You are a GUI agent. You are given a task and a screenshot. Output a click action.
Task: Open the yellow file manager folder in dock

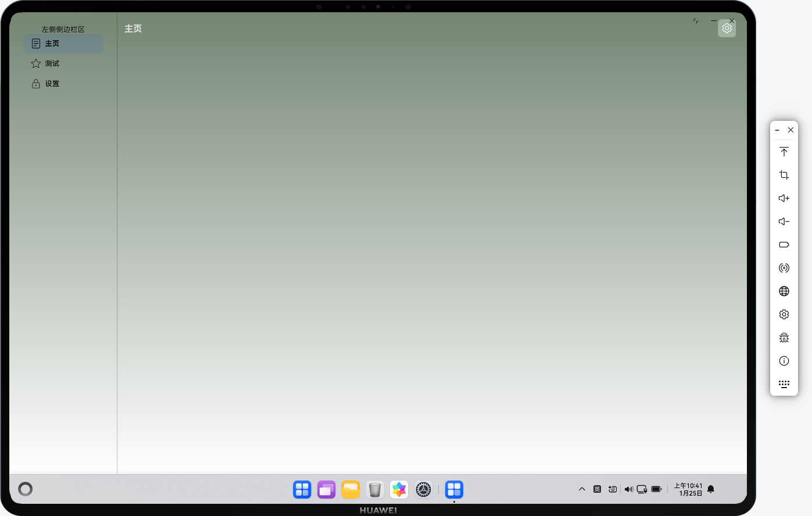tap(350, 490)
